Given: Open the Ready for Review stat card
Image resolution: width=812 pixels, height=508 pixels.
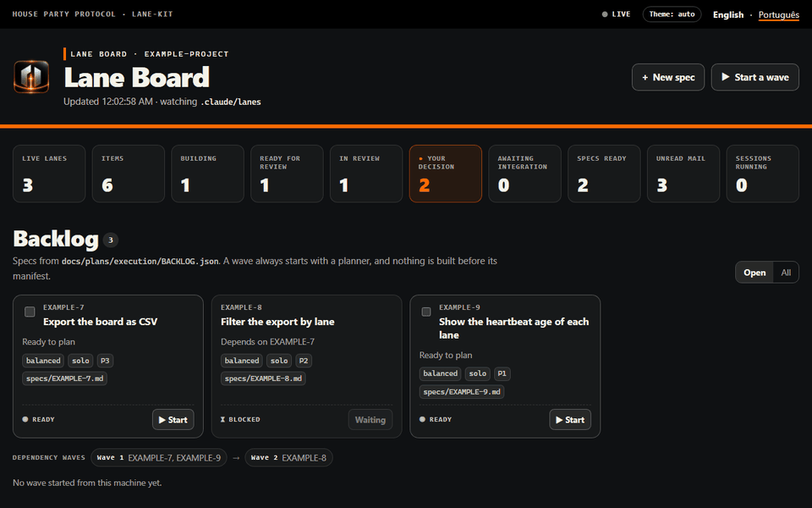Looking at the screenshot, I should pos(287,174).
